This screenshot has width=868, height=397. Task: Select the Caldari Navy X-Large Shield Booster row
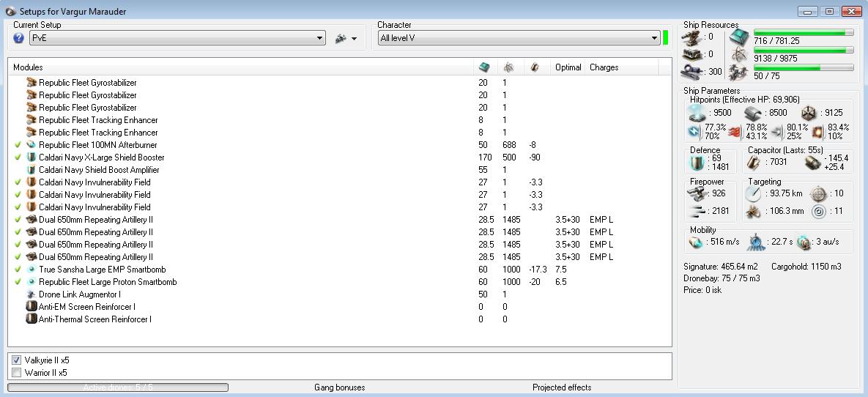340,157
